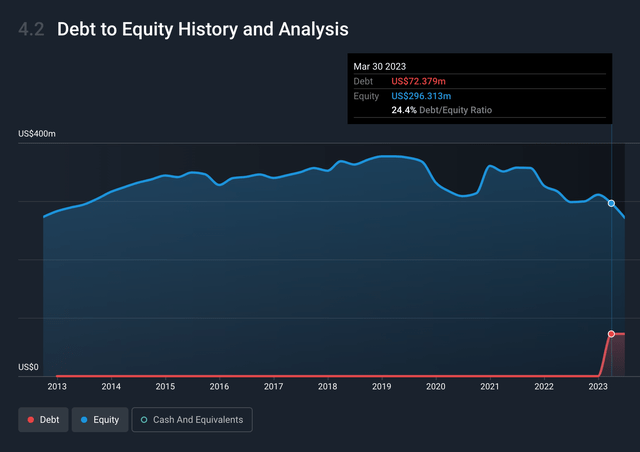640x452 pixels.
Task: Toggle the Equity series in the legend
Action: [x=99, y=420]
